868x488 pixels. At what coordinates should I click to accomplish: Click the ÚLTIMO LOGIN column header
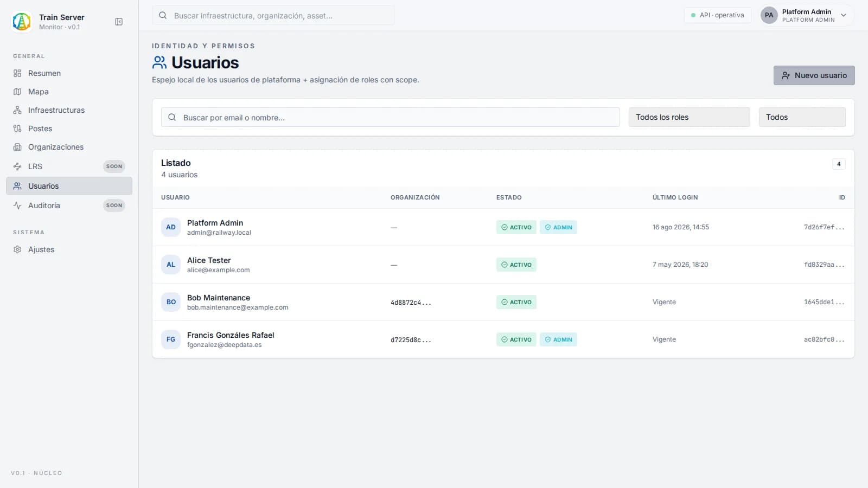[x=675, y=197]
